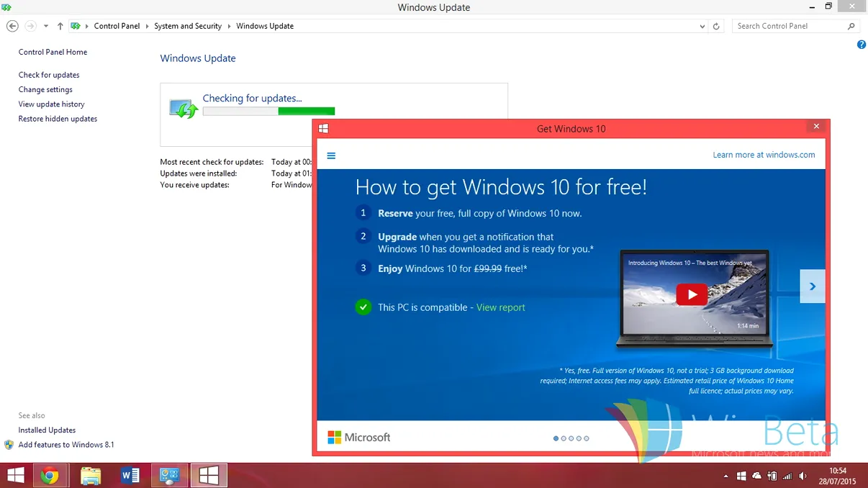Open the clock showing 10:54
Screen dimensions: 868x488
tap(837, 476)
